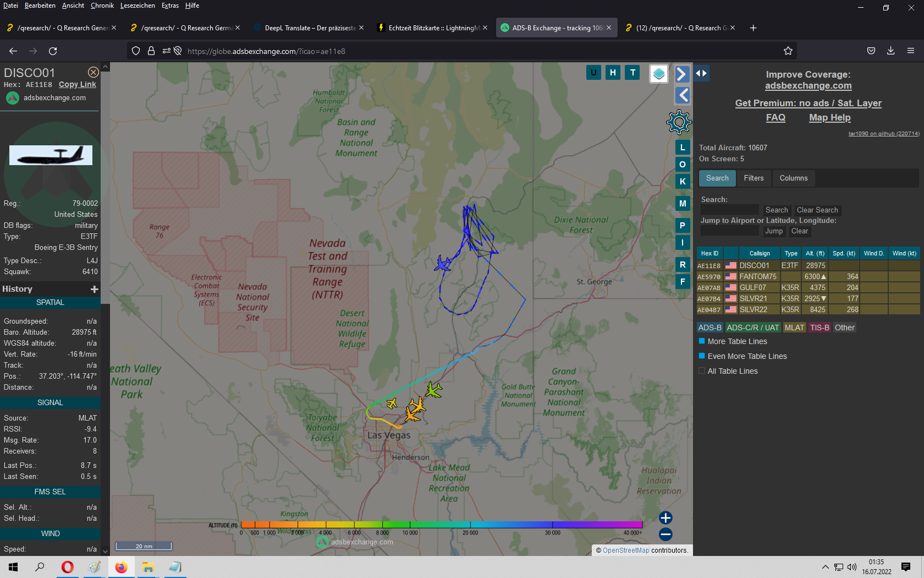Open the Chronik menu

pos(102,6)
